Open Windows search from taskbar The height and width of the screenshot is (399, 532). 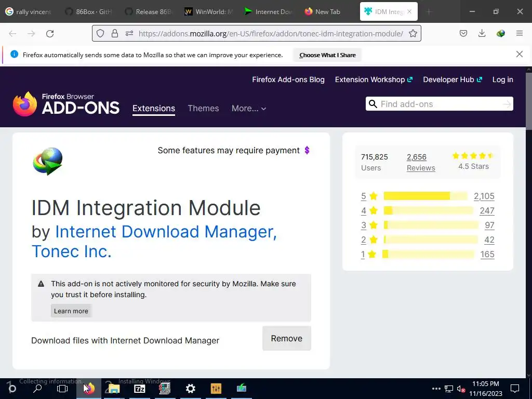(x=37, y=389)
